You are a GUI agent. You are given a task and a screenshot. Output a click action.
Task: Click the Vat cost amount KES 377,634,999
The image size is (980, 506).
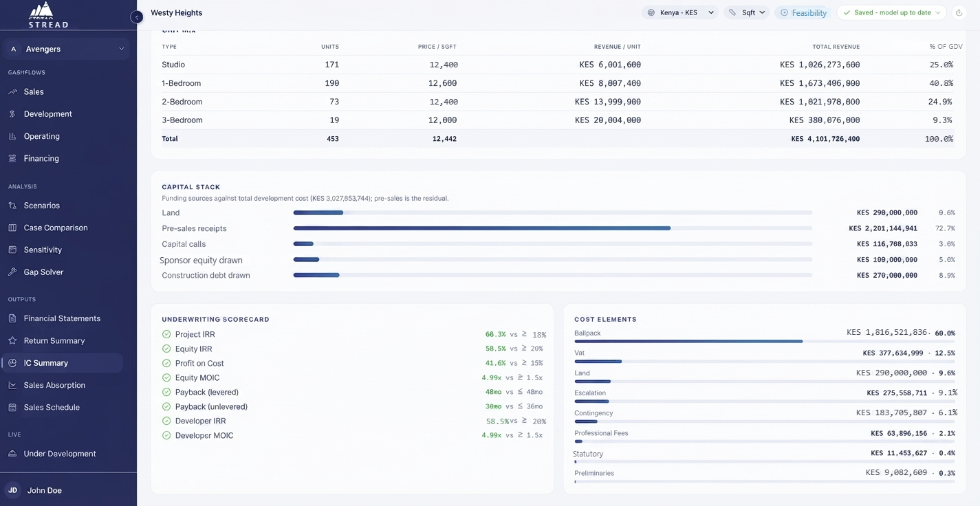(893, 353)
